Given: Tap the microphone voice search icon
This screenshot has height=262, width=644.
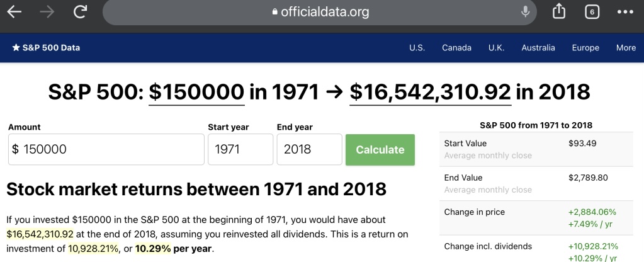Looking at the screenshot, I should pos(525,12).
